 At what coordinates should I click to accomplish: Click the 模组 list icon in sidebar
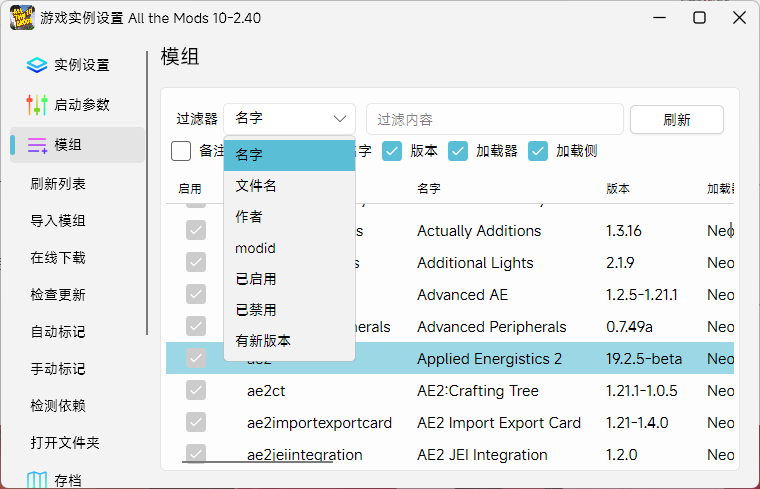(37, 145)
